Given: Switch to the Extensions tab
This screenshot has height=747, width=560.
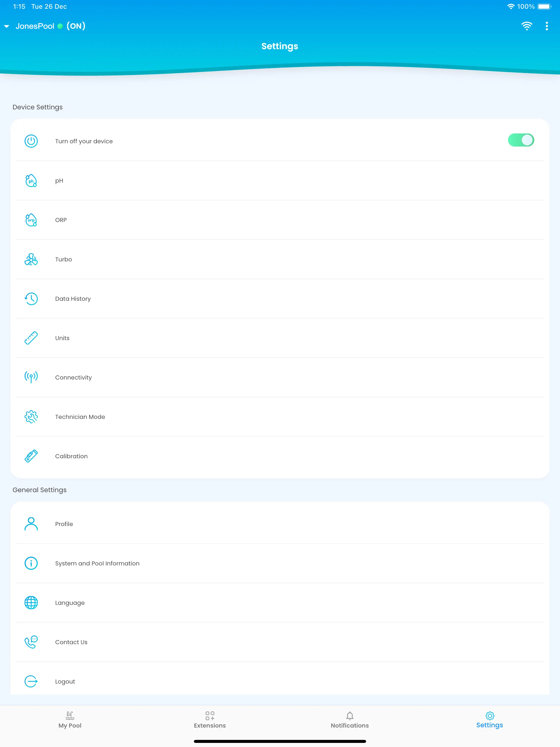Looking at the screenshot, I should (x=210, y=720).
